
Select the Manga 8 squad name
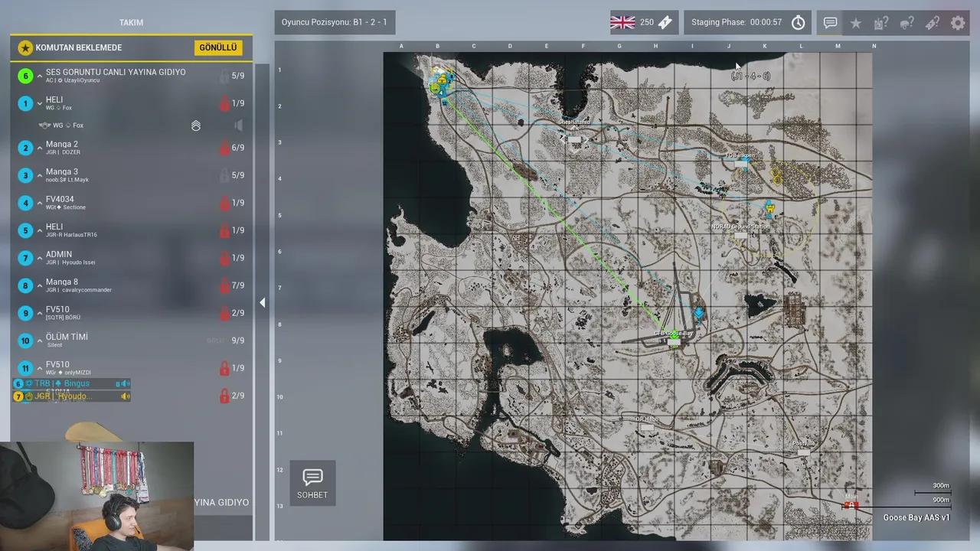tap(62, 282)
